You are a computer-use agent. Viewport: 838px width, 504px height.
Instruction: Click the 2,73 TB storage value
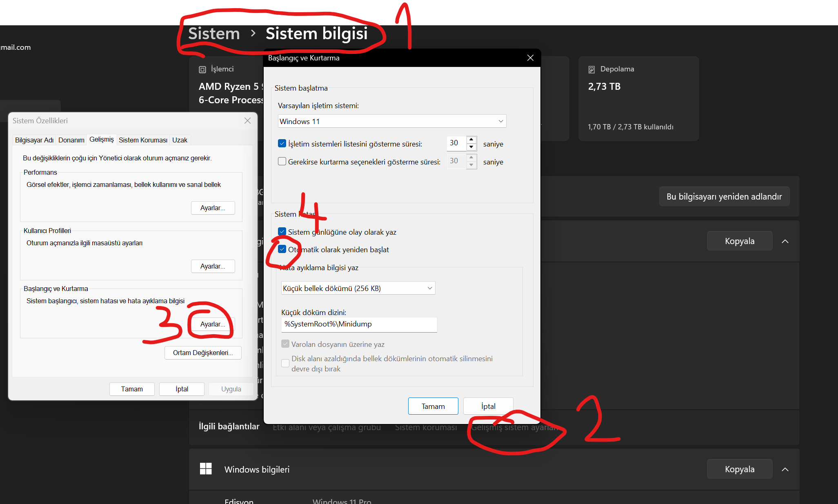tap(604, 87)
